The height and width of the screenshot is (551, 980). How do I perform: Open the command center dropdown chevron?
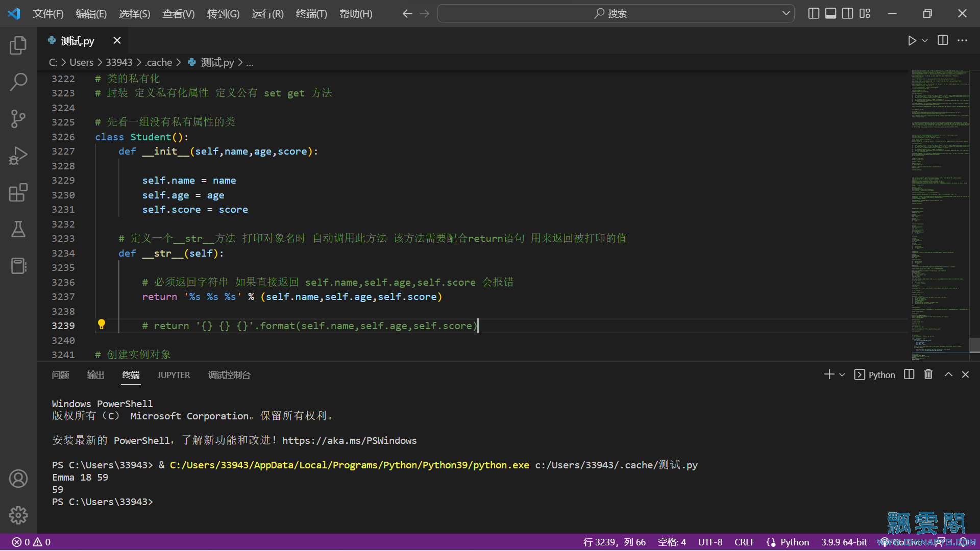coord(786,13)
